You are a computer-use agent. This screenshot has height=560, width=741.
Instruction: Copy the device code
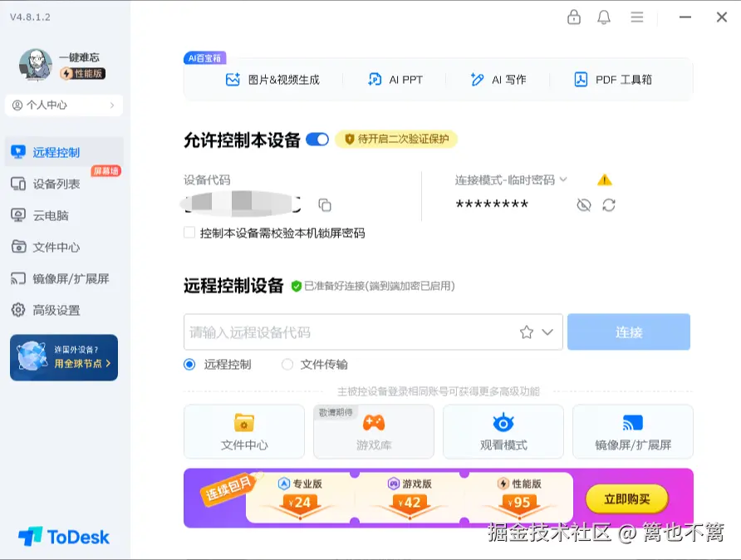pyautogui.click(x=326, y=204)
